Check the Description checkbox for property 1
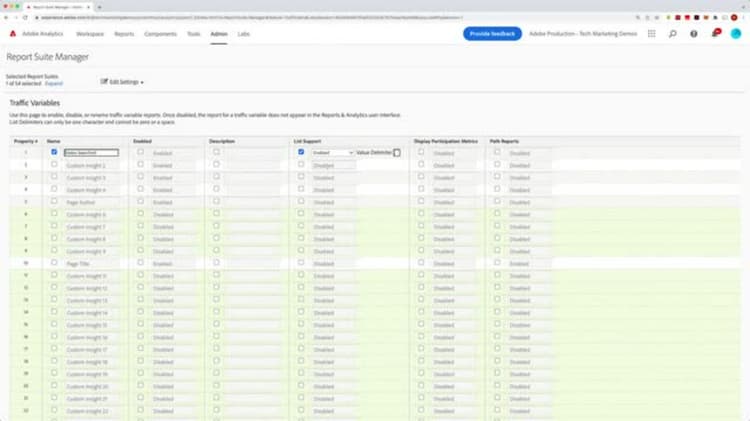 point(216,152)
